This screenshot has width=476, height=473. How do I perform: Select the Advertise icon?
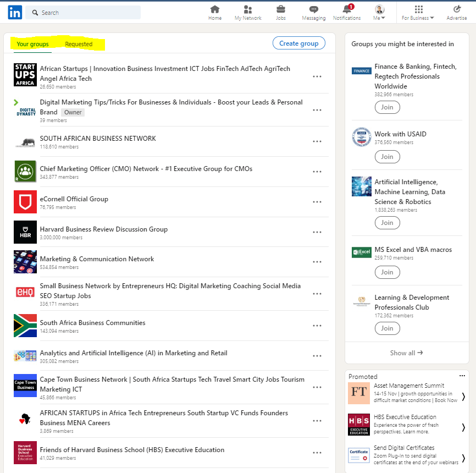(456, 10)
